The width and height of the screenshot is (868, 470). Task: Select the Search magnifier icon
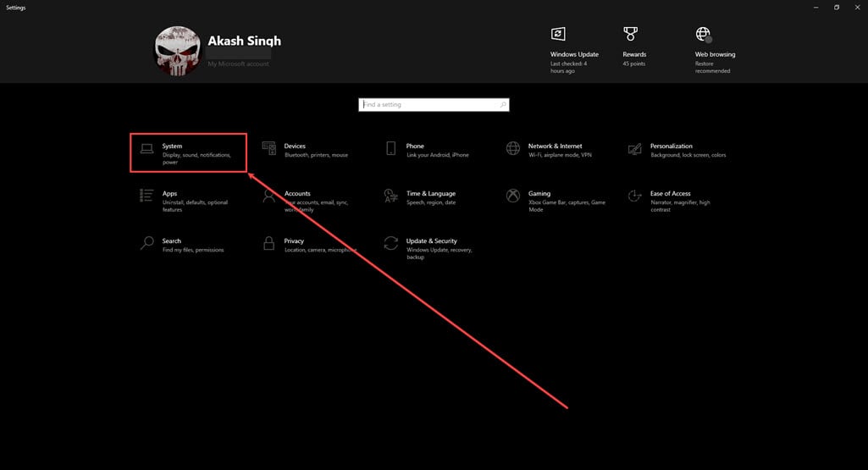pyautogui.click(x=147, y=243)
